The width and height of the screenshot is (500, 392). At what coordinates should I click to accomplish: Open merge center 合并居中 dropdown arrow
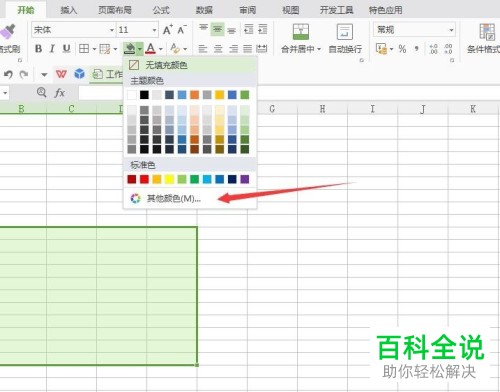pos(319,49)
